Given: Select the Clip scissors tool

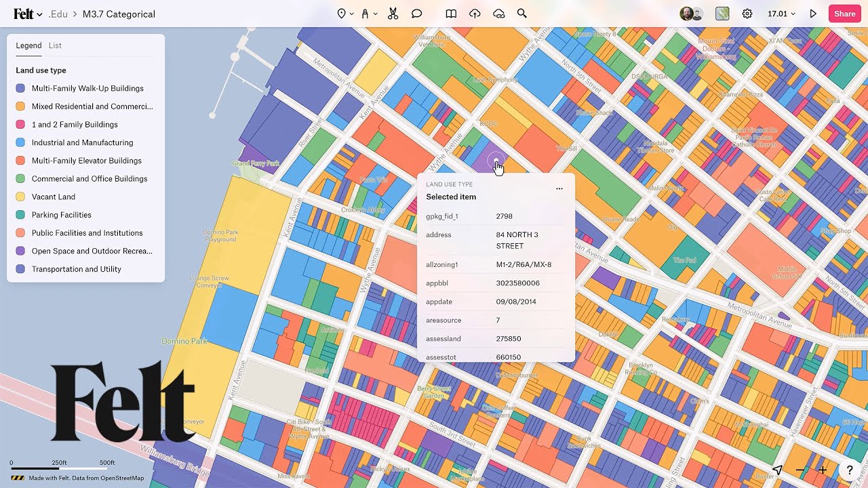Looking at the screenshot, I should (x=393, y=14).
